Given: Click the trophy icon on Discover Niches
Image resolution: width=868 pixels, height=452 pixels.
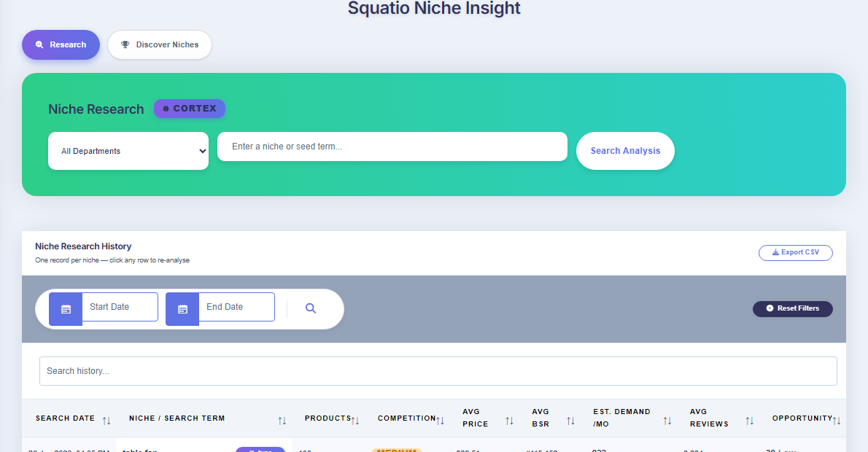Looking at the screenshot, I should [x=125, y=44].
